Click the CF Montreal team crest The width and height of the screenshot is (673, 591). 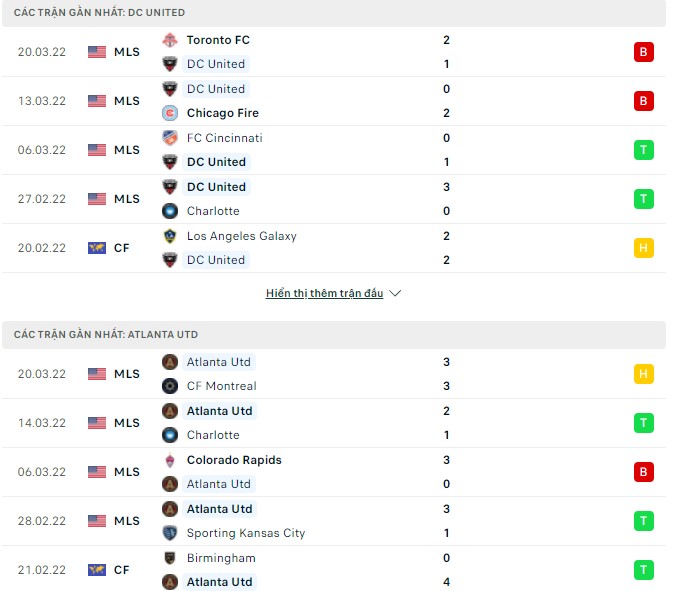(169, 386)
